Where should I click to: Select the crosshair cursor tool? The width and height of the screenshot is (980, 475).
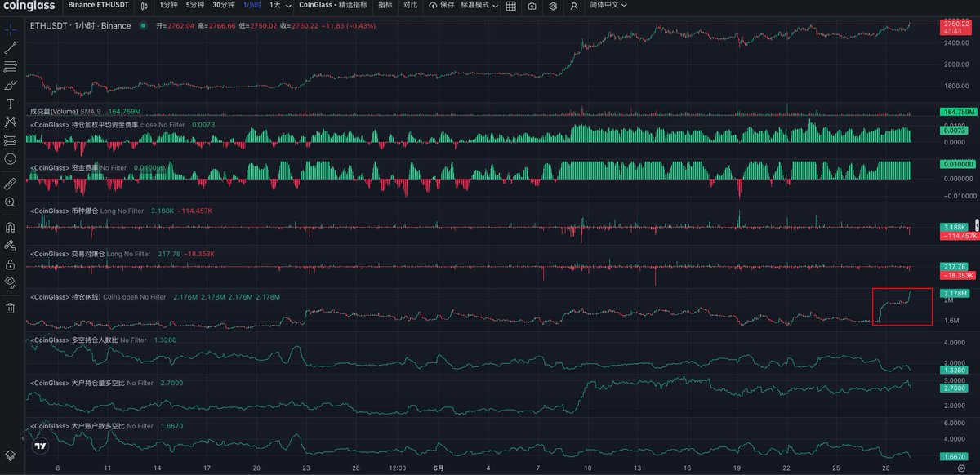11,29
